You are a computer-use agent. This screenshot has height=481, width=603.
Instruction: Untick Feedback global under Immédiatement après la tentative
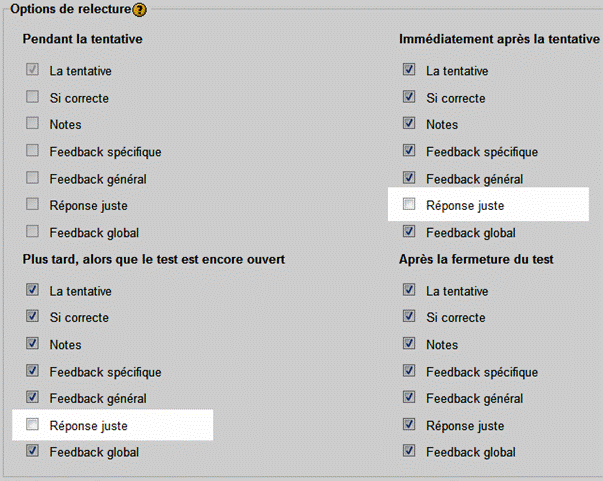[408, 233]
